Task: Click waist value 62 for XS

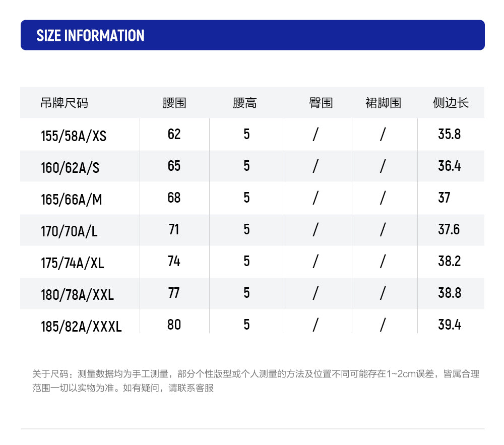Action: pos(174,134)
